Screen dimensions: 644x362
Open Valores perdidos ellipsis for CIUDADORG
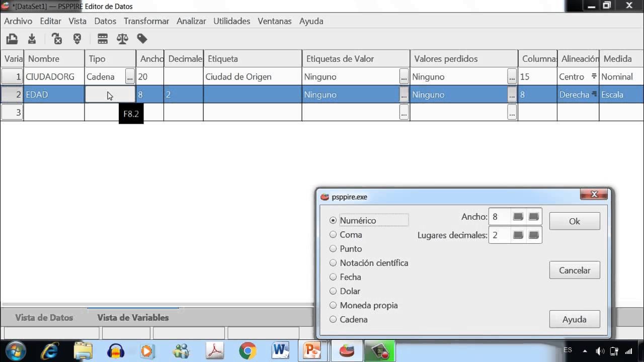coord(512,76)
